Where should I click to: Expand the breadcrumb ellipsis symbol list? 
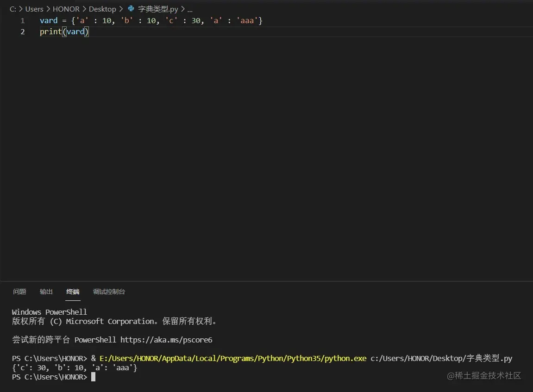(190, 10)
